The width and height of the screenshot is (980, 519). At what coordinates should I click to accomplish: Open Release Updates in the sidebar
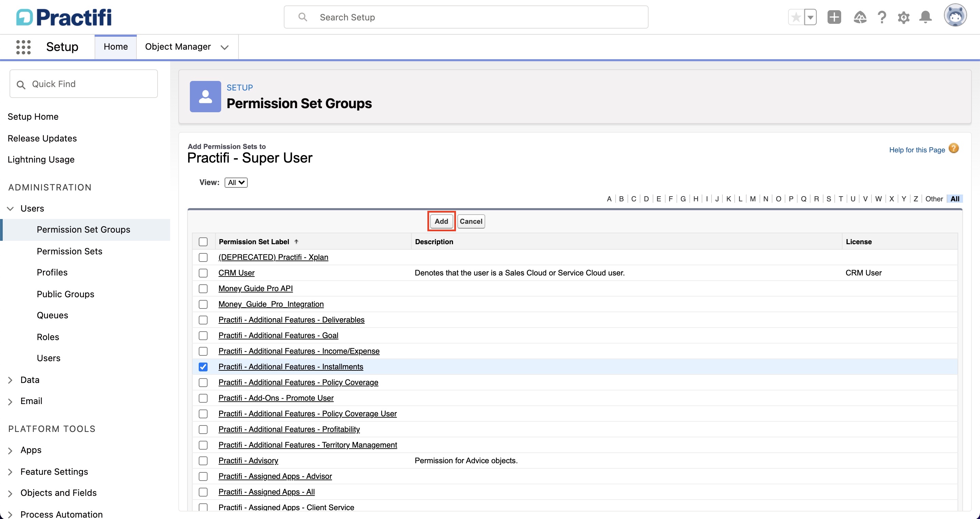coord(42,138)
